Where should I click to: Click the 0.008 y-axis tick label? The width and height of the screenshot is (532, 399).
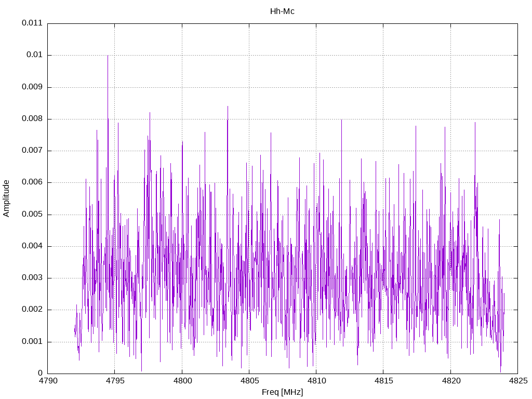click(32, 119)
